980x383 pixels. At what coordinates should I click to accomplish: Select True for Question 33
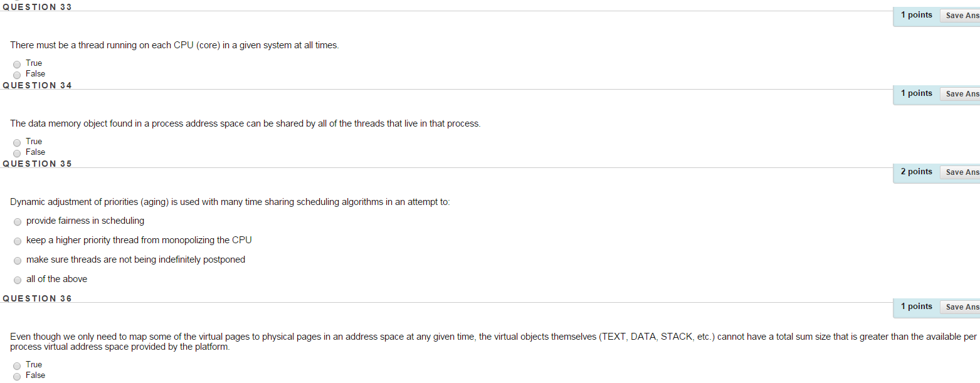16,63
